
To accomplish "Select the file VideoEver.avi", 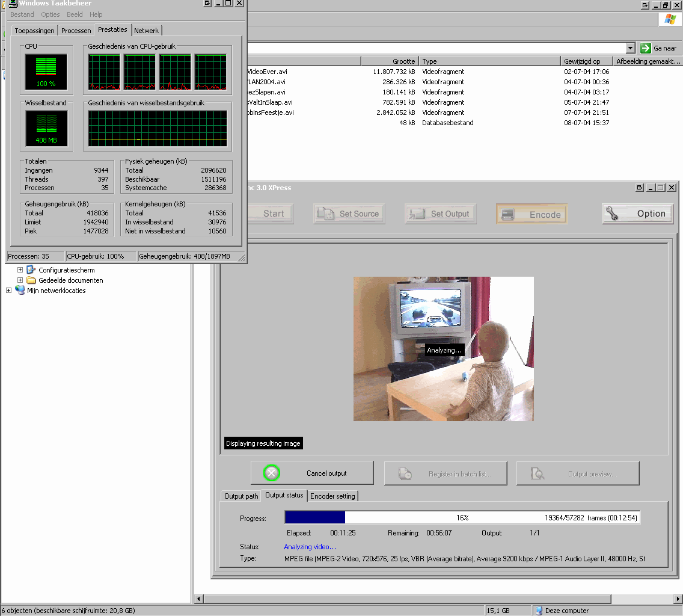I will pyautogui.click(x=268, y=72).
